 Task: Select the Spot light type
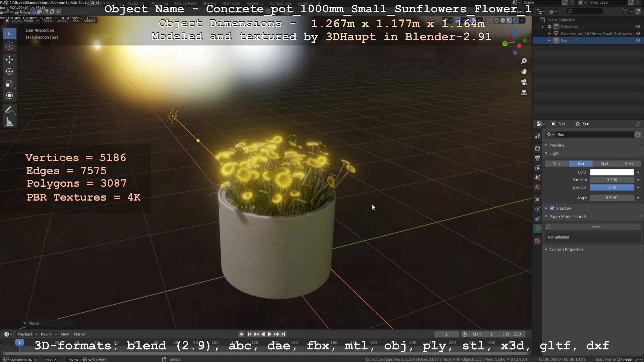605,164
